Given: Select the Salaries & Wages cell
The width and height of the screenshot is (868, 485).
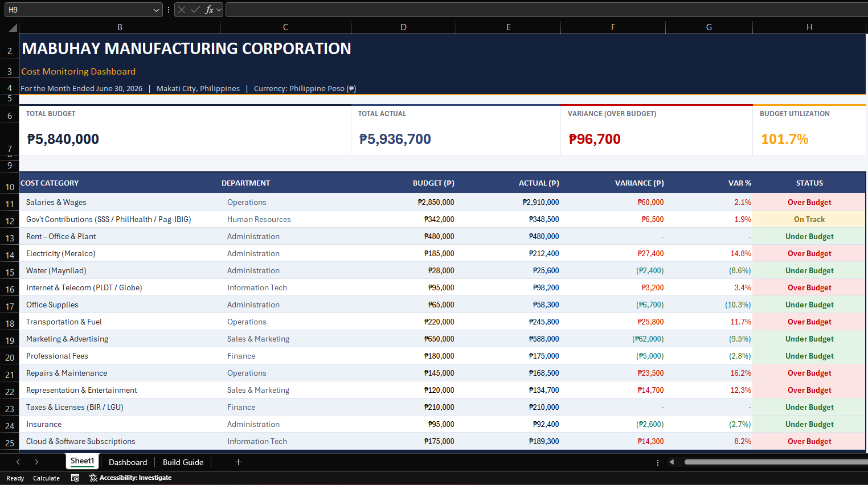Looking at the screenshot, I should (120, 202).
